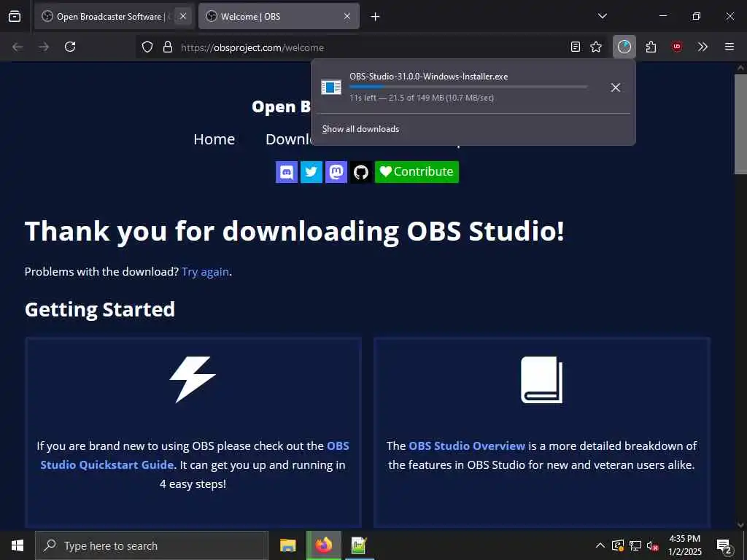The width and height of the screenshot is (747, 560).
Task: Click the Type here to search box
Action: point(152,545)
